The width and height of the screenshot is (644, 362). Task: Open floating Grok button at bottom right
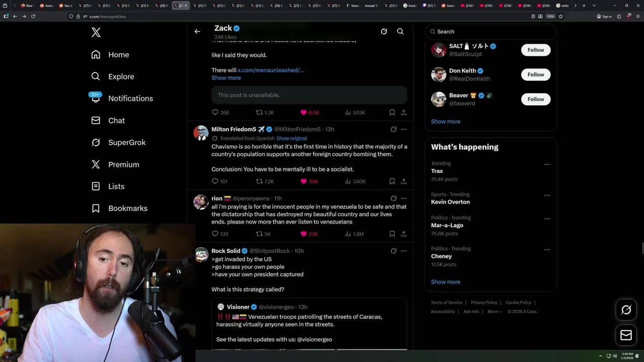626,310
